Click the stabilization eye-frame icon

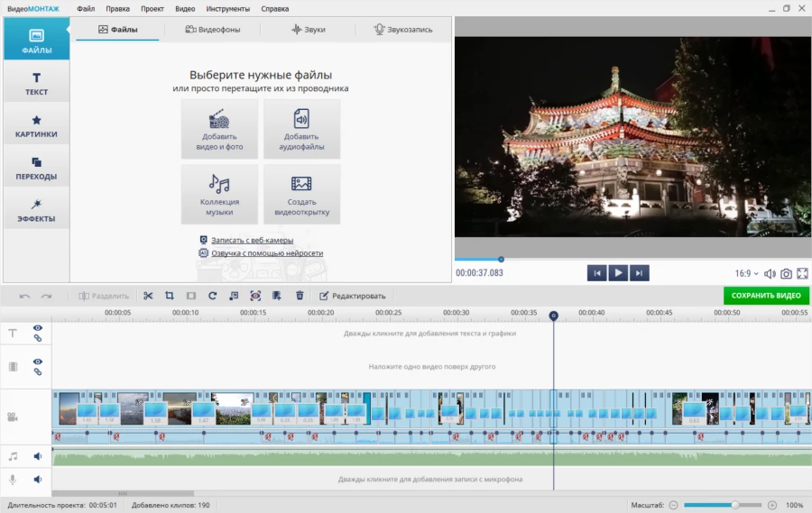[x=255, y=296]
